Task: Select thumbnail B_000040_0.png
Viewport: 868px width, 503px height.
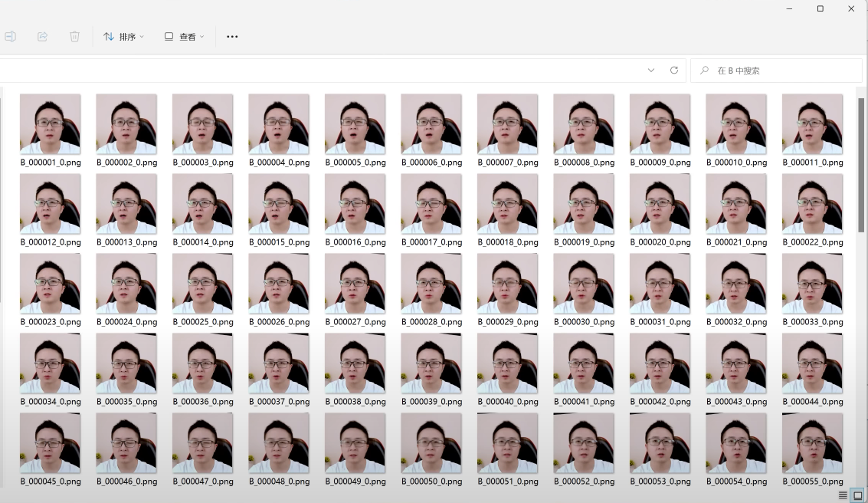Action: [x=507, y=363]
